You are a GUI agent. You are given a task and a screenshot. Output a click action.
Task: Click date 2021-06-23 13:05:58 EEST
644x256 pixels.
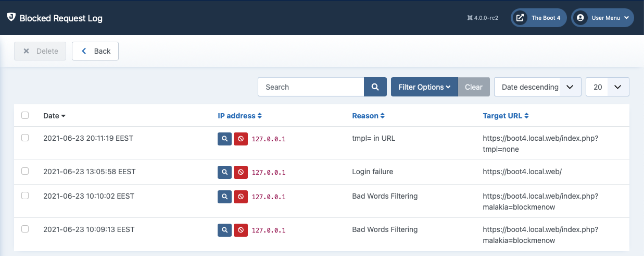click(89, 172)
